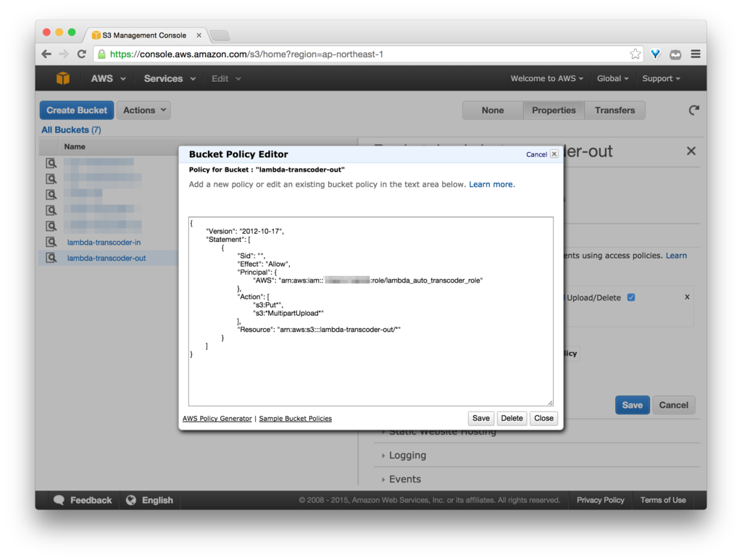
Task: Click the AWS orange cube logo
Action: [x=63, y=78]
